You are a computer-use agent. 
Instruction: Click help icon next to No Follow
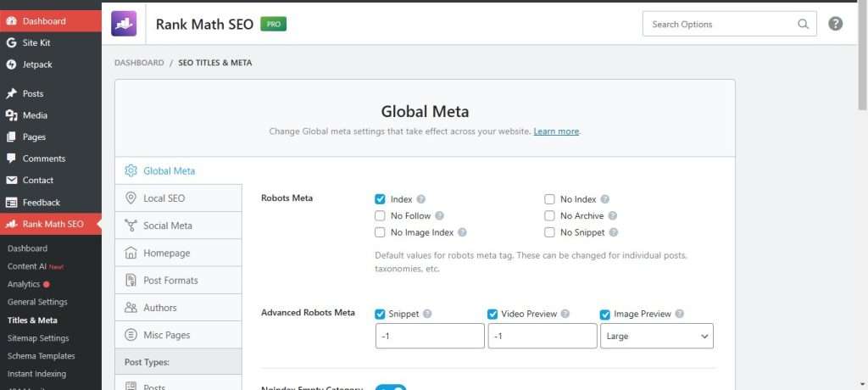[440, 216]
